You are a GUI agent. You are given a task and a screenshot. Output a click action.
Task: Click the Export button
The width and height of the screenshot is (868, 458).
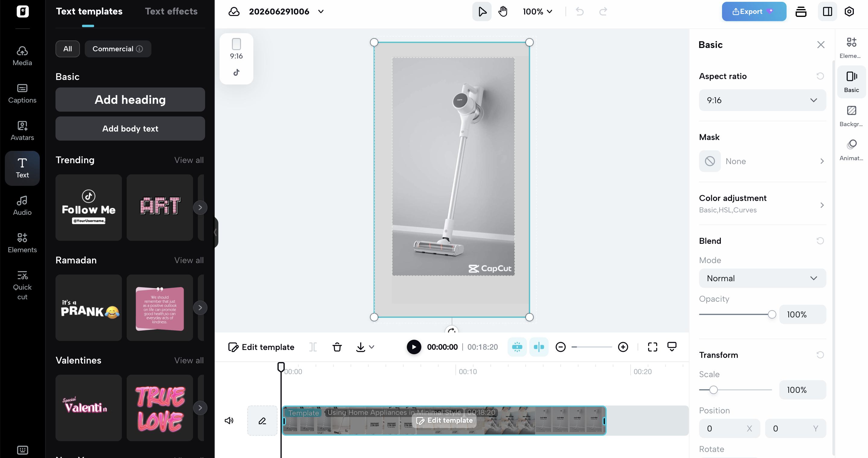754,11
